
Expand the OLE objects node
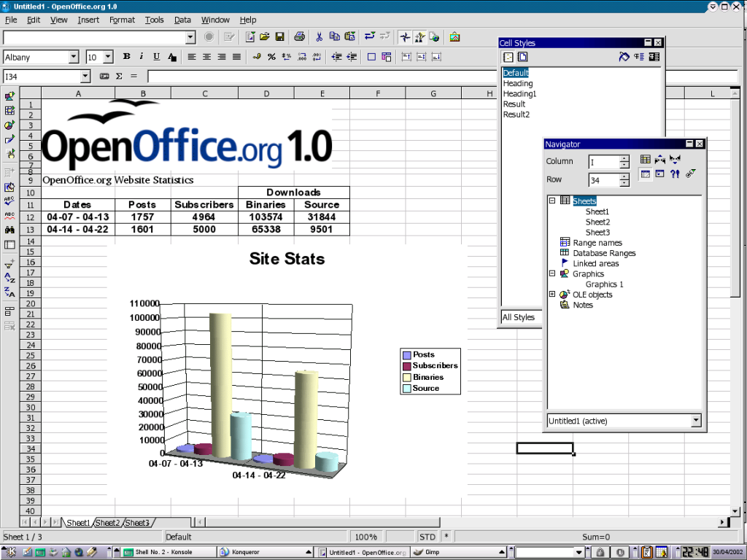[552, 295]
